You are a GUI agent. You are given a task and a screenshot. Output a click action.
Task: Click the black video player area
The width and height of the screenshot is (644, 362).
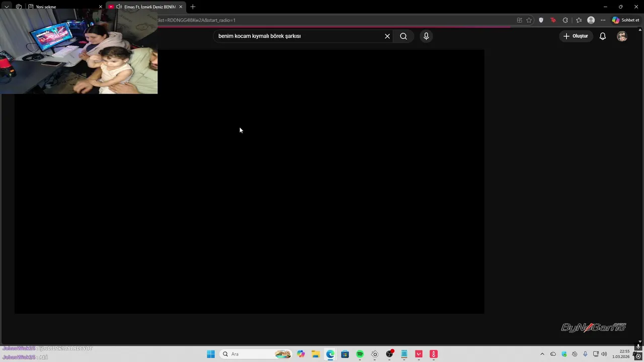click(250, 182)
